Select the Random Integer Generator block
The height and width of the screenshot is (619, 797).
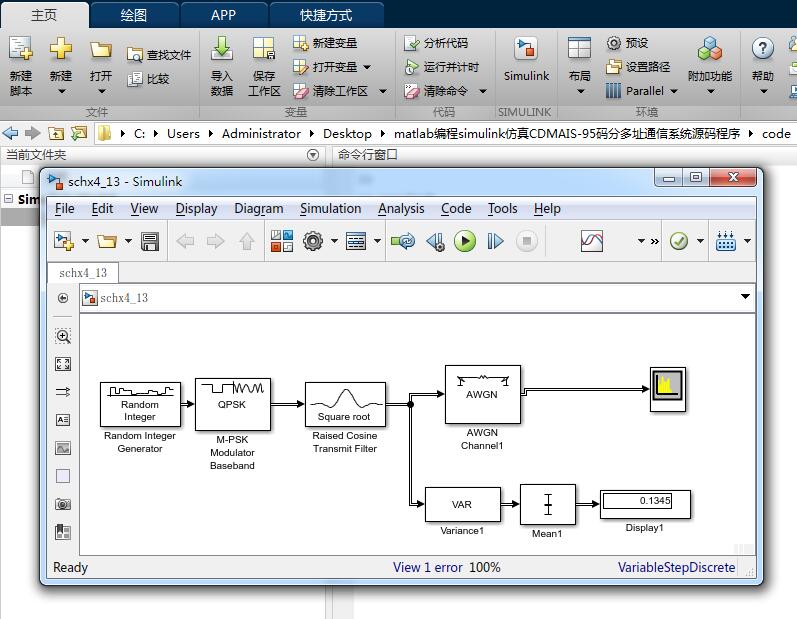pos(140,405)
